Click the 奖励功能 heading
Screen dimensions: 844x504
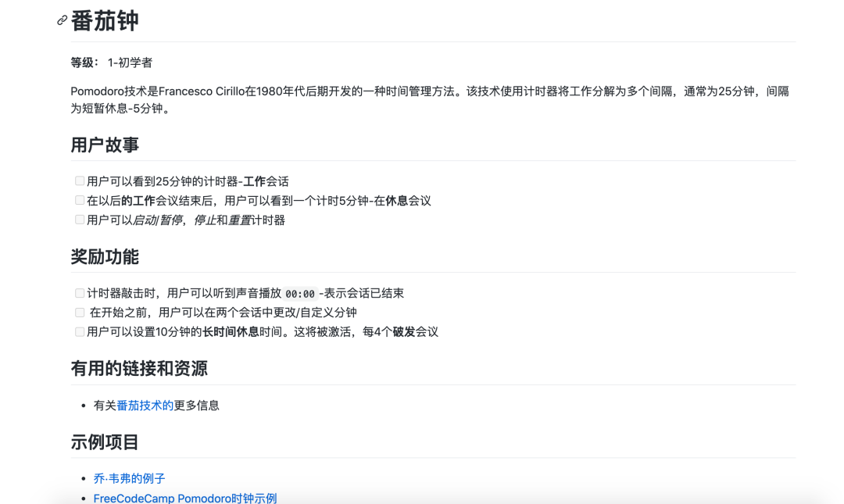105,257
